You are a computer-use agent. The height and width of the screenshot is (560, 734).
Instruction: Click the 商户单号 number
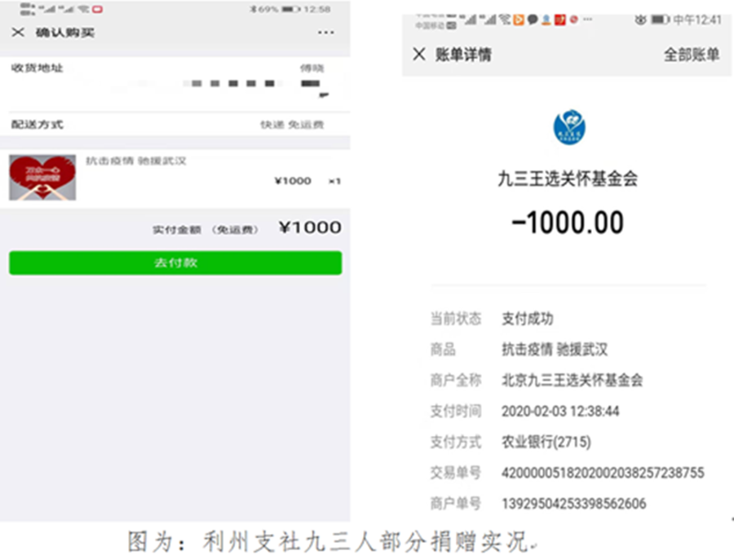click(574, 504)
